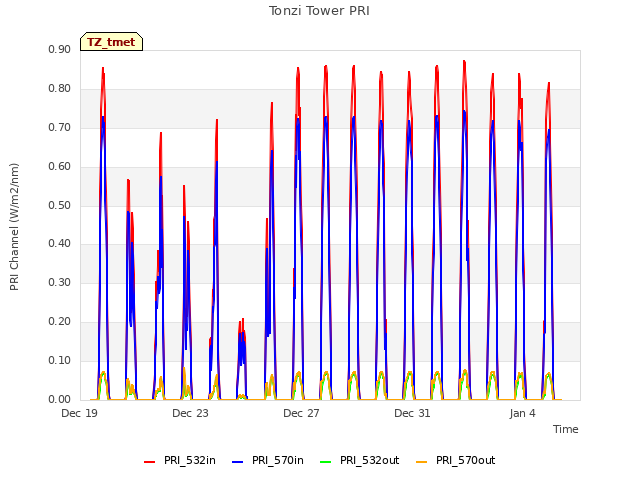Toggle the PRI_532out legend entry

[359, 460]
